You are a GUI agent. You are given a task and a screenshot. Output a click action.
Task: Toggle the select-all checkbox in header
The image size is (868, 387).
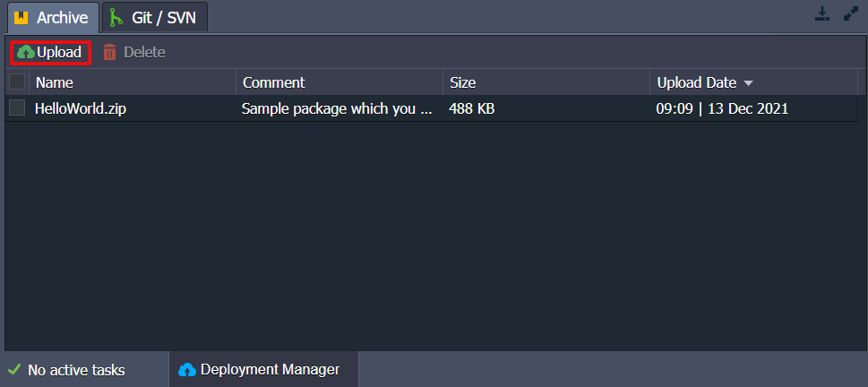point(17,82)
